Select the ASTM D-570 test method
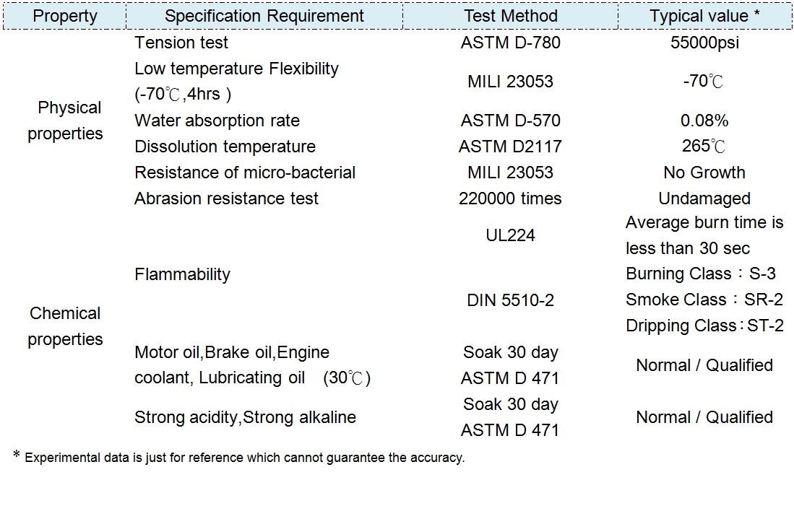The image size is (794, 532). 510,121
